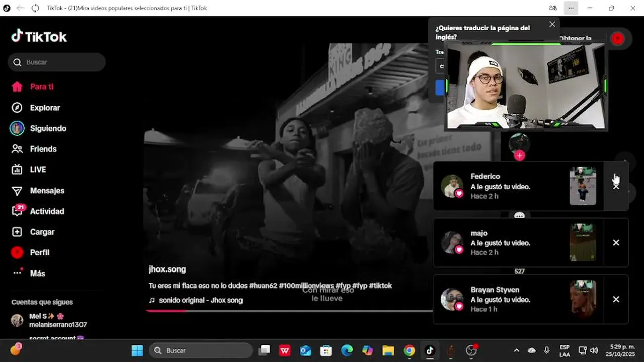644x362 pixels.
Task: Click Cuentas que sigues heading
Action: click(x=42, y=302)
